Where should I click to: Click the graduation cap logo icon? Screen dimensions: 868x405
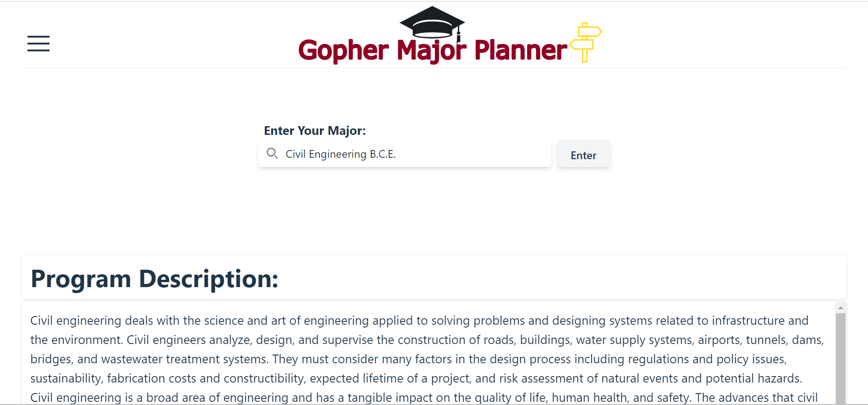point(432,23)
